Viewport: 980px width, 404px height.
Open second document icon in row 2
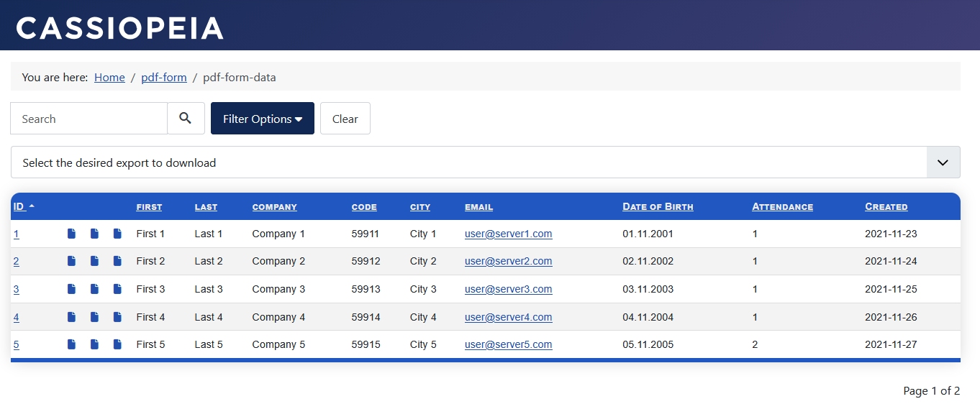[94, 261]
